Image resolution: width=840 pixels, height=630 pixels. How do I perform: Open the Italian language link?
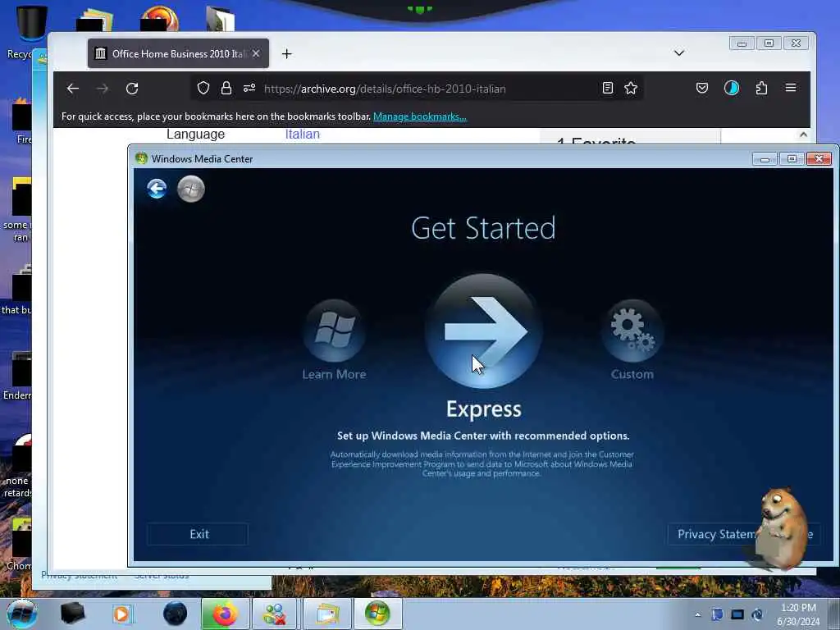302,134
